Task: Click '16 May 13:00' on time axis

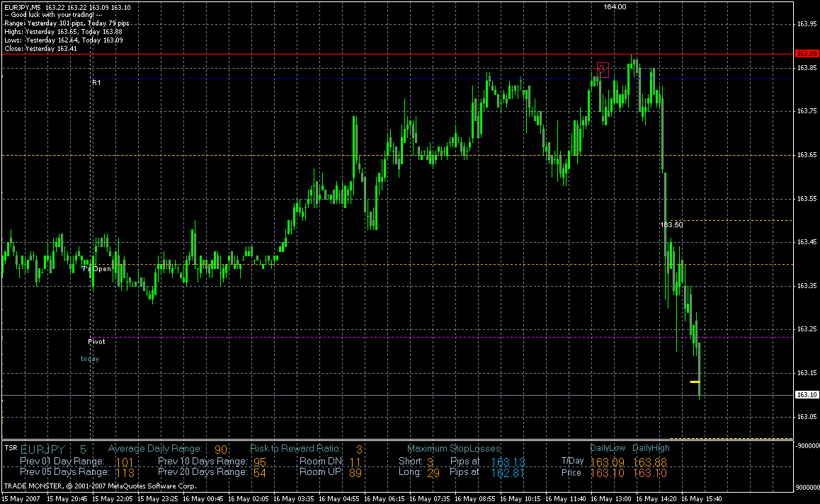Action: (x=610, y=499)
